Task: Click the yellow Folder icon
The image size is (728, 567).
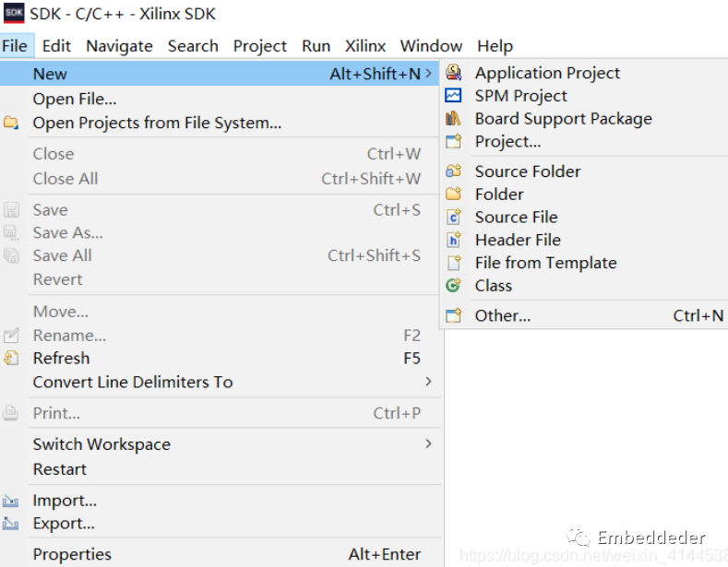Action: coord(453,194)
